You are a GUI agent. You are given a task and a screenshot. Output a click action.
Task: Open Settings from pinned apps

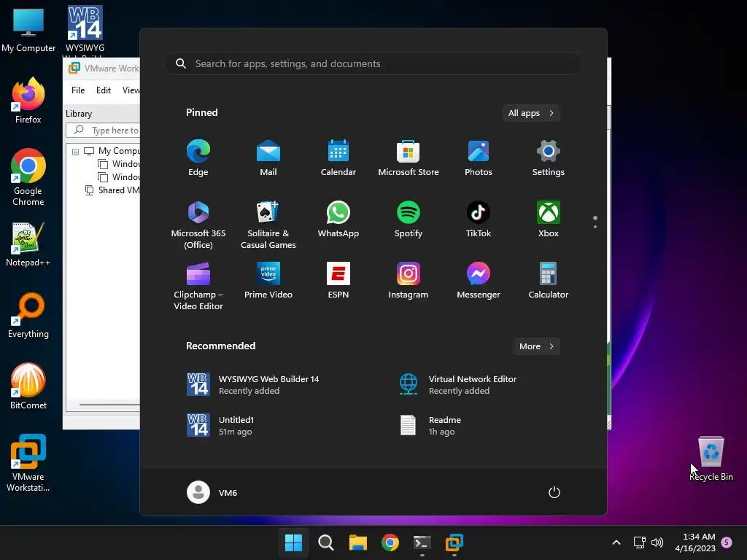pos(549,158)
